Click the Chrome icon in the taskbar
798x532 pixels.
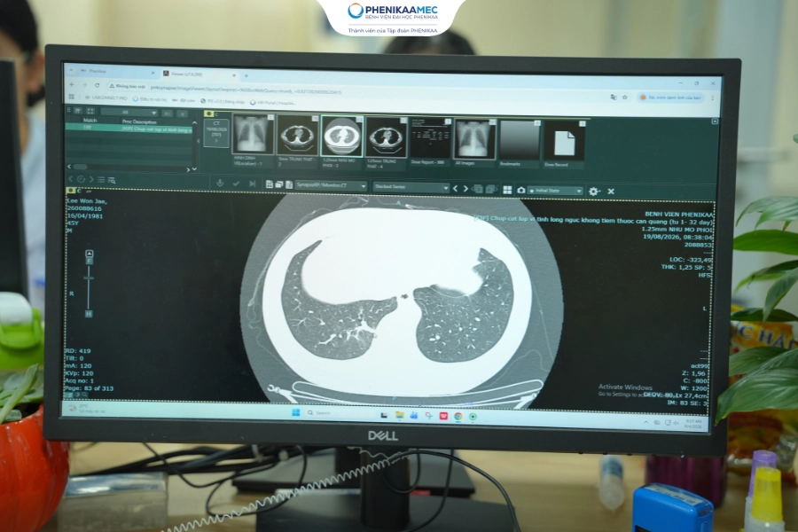(458, 417)
